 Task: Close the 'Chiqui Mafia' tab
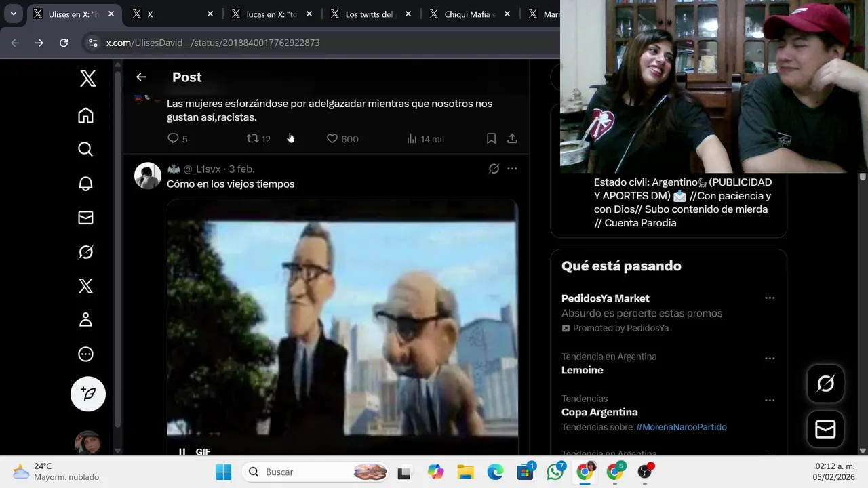(507, 14)
